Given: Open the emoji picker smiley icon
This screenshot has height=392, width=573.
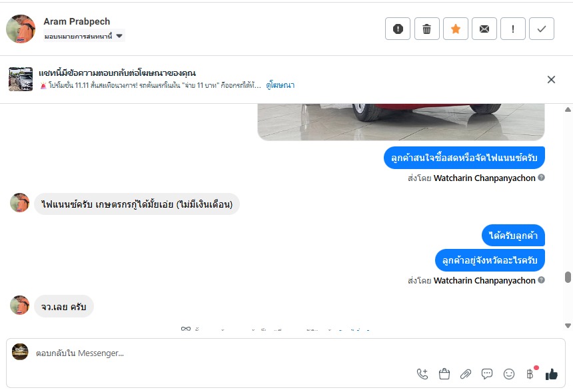Looking at the screenshot, I should (509, 374).
